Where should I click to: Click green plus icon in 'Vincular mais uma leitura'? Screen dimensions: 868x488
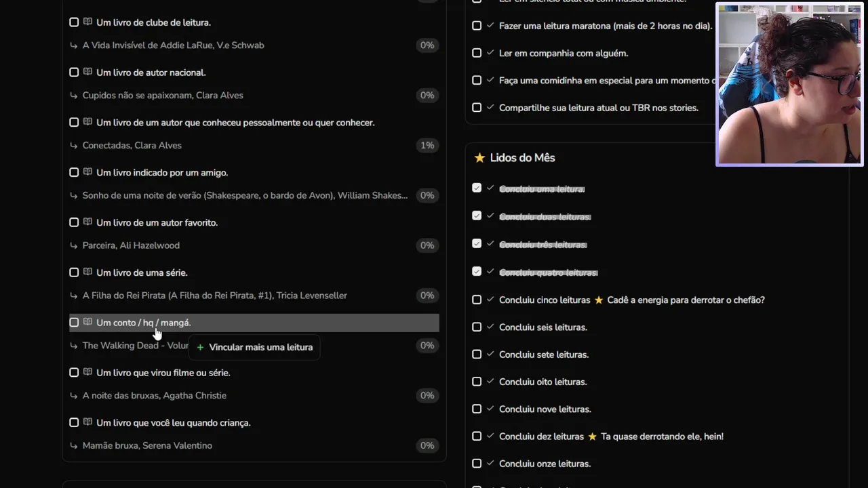coord(200,348)
